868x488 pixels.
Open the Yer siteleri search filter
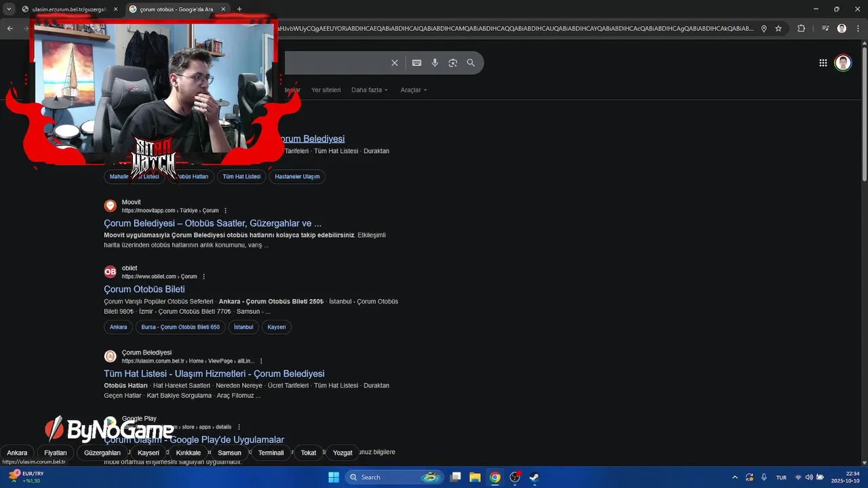325,90
